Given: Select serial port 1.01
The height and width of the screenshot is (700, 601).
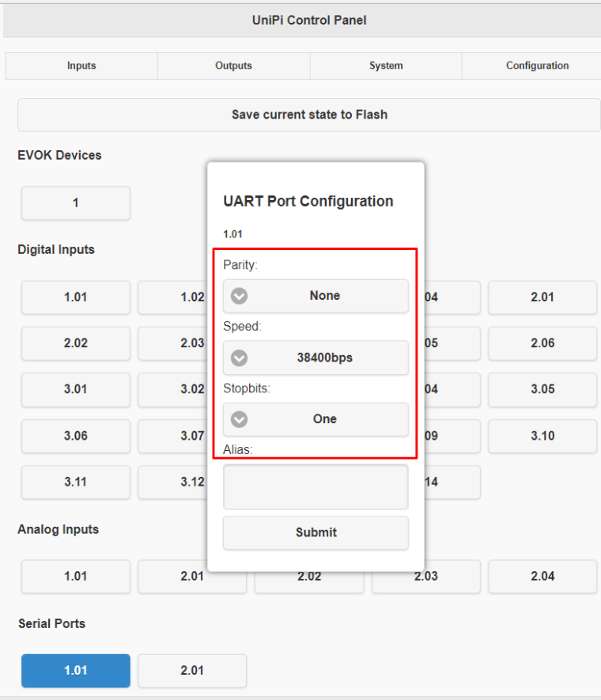Looking at the screenshot, I should pyautogui.click(x=76, y=671).
